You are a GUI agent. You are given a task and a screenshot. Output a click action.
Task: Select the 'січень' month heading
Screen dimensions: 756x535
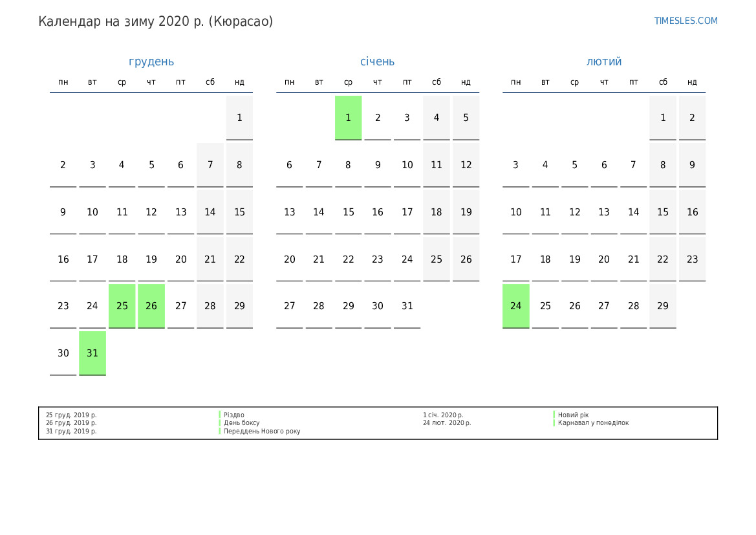click(x=378, y=61)
